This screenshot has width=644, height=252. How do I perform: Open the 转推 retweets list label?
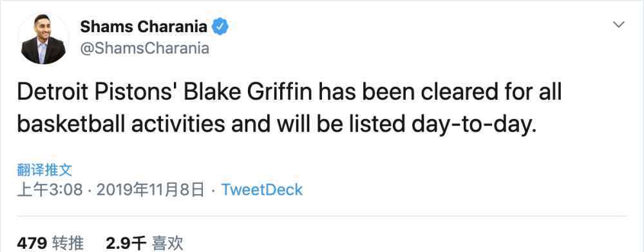coord(68,244)
